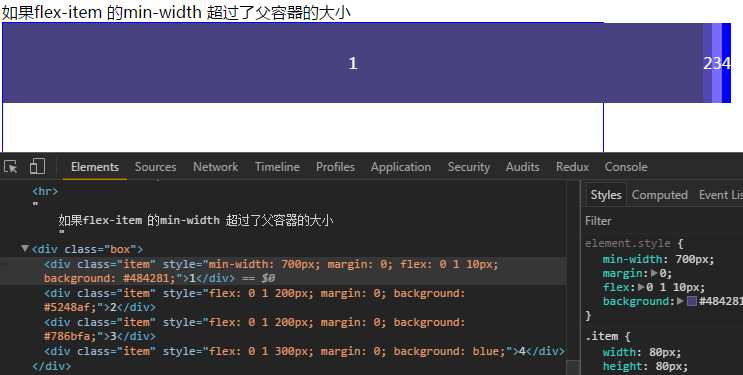
Task: Select the item div with background blue
Action: pos(283,351)
